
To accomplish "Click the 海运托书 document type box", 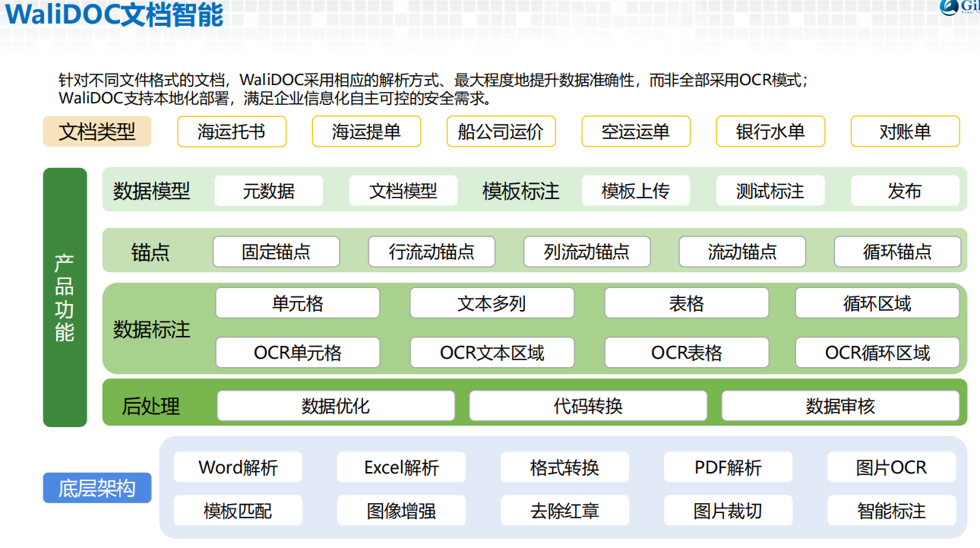I will [x=232, y=131].
